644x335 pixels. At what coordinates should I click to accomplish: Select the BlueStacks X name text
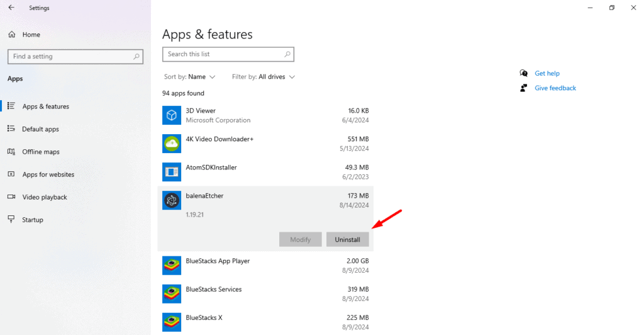[x=204, y=318]
